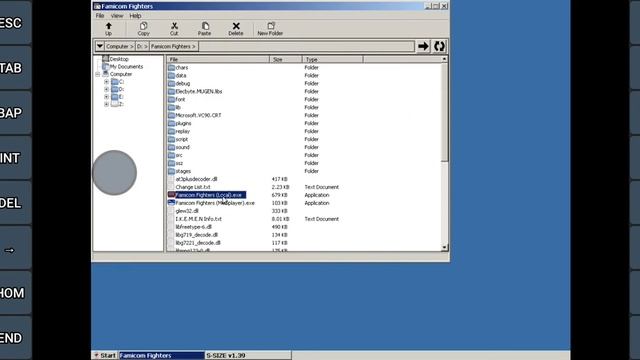Select at3plusdecoder.dll file name
Image resolution: width=640 pixels, height=360 pixels.
(196, 179)
